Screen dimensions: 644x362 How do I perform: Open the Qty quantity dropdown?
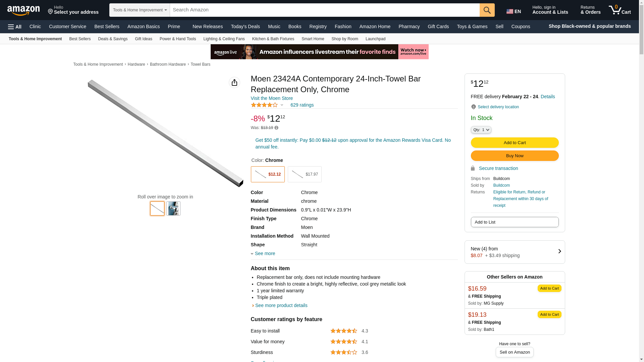click(x=481, y=130)
